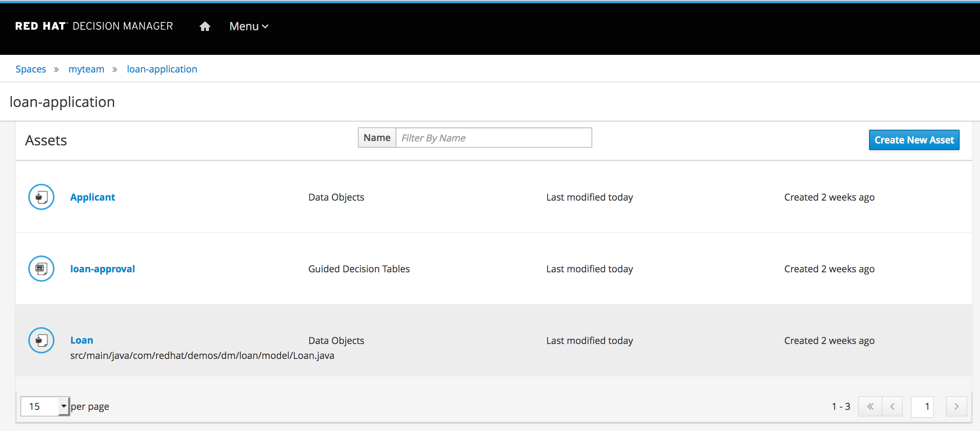Viewport: 980px width, 431px height.
Task: Click the Red Hat Decision Manager logo
Action: point(94,26)
